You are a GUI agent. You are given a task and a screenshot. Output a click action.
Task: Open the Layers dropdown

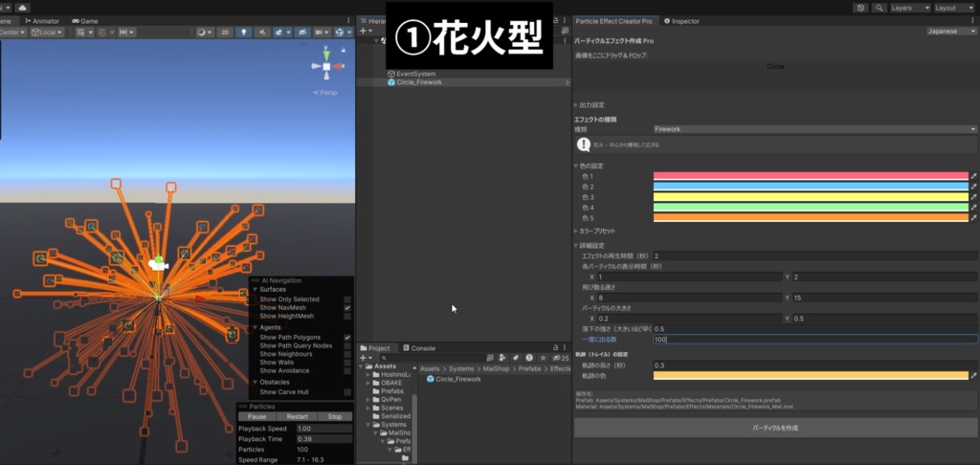click(x=910, y=8)
